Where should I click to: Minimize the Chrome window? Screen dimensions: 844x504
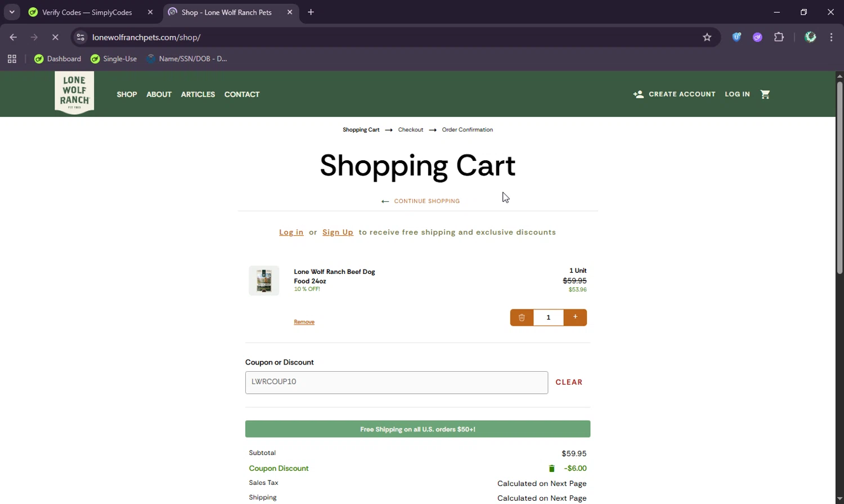click(x=776, y=12)
